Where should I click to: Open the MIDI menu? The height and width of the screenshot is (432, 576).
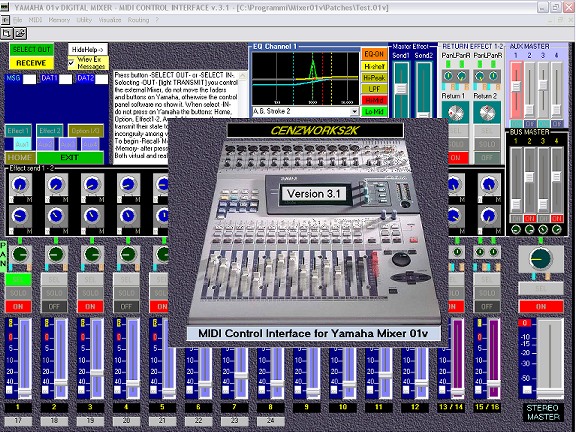35,20
